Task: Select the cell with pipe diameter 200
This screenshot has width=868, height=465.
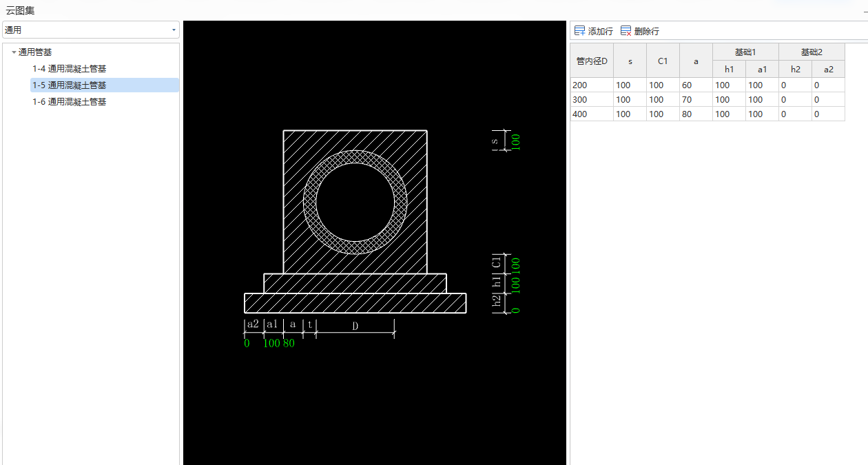Action: coord(592,85)
